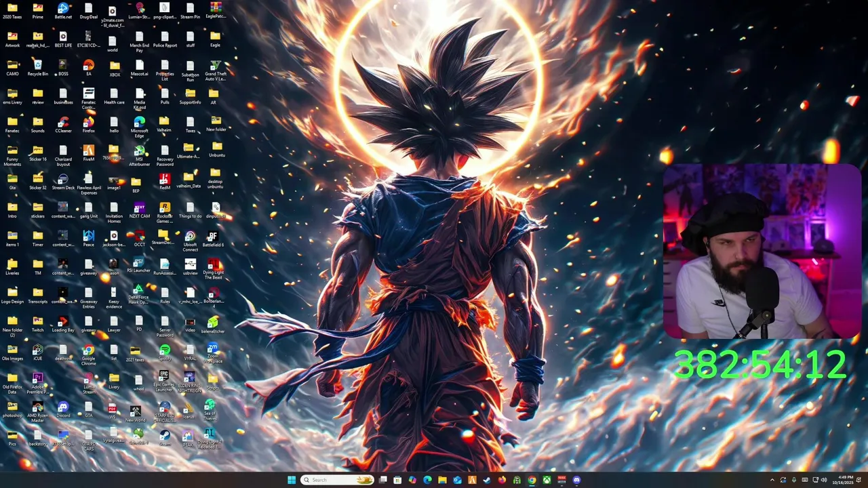Open the Things to do file
This screenshot has height=488, width=868.
point(190,210)
